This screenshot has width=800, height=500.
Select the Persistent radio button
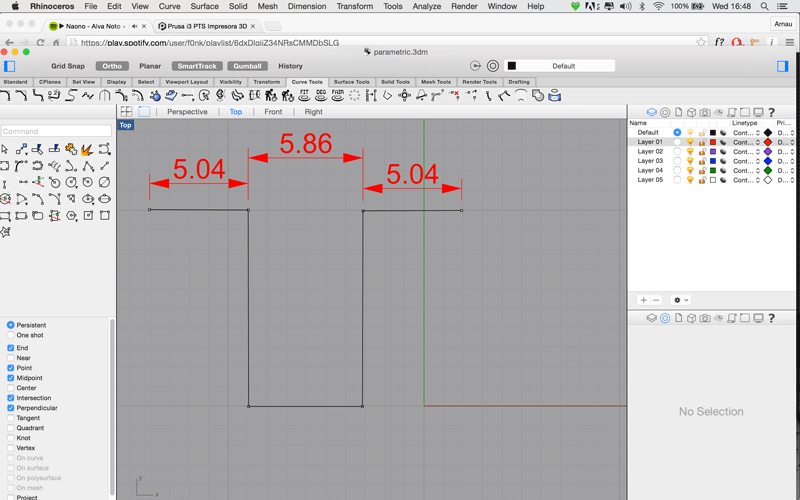[x=11, y=325]
